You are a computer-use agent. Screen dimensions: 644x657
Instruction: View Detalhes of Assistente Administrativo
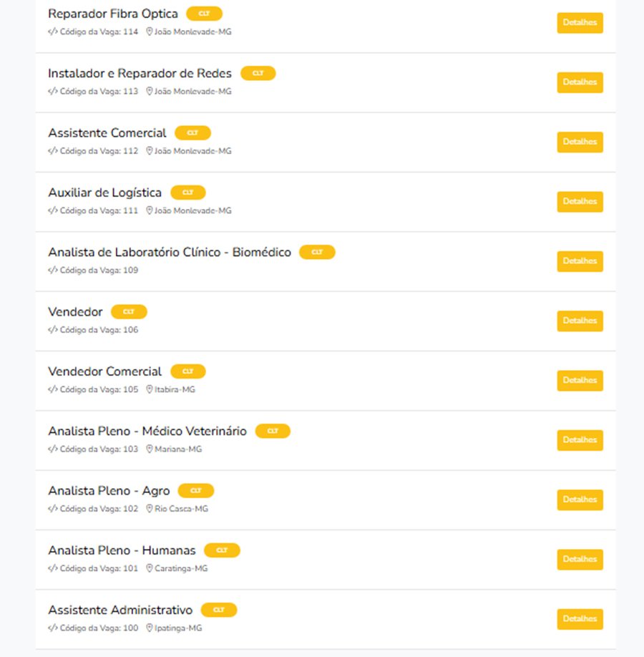coord(580,619)
